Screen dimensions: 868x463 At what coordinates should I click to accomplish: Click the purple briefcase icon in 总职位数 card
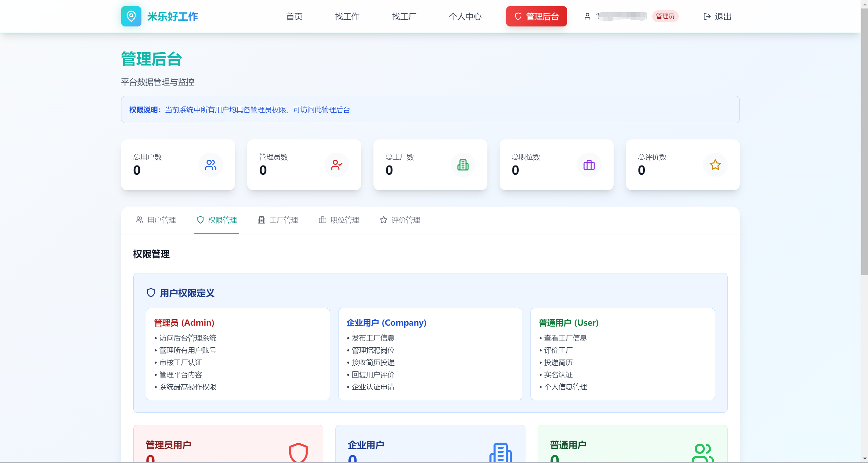point(589,165)
